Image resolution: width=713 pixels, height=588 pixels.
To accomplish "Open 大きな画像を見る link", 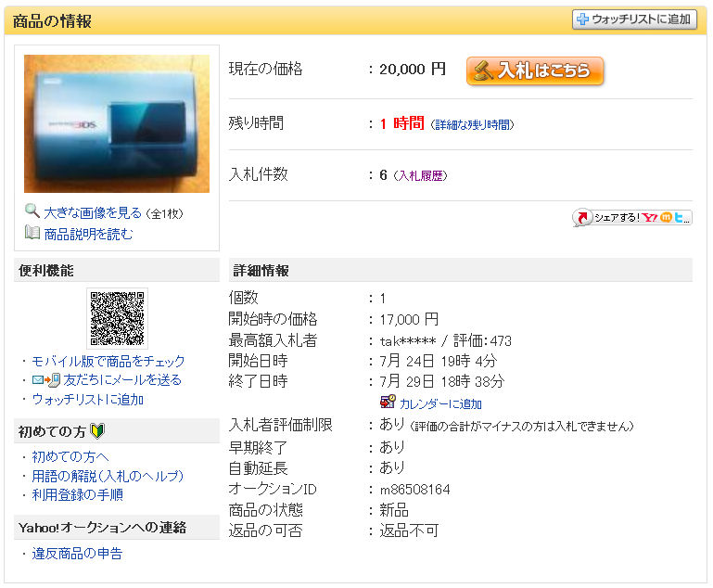I will [x=93, y=212].
